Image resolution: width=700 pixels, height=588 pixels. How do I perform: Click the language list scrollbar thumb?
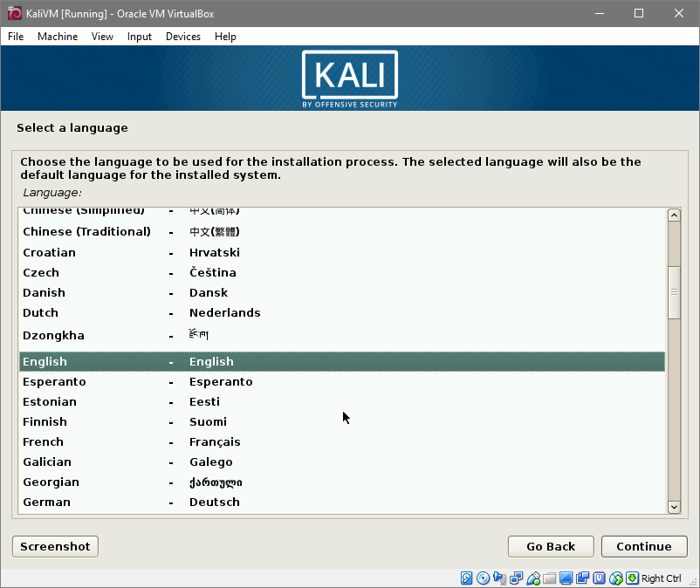pyautogui.click(x=674, y=292)
